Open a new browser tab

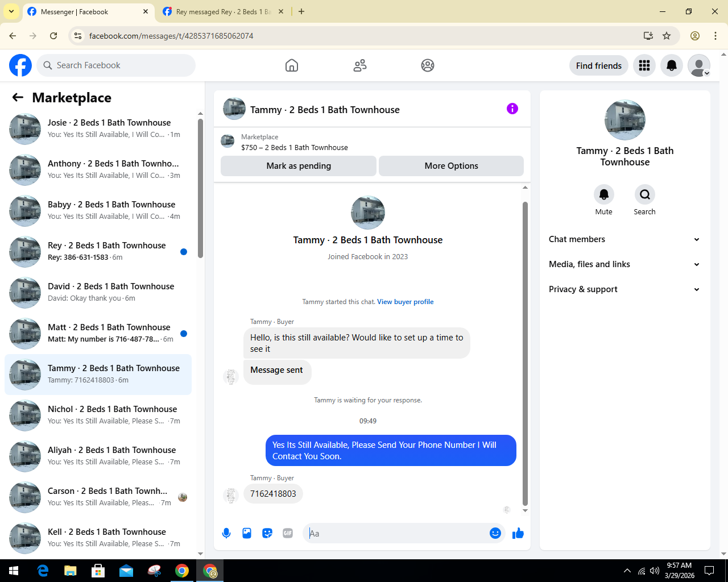pos(301,11)
